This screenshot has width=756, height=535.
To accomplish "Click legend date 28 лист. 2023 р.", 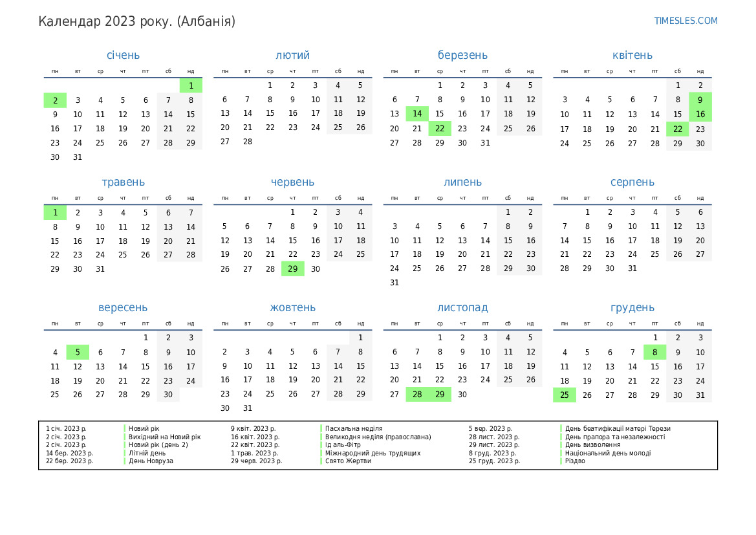I will point(493,437).
